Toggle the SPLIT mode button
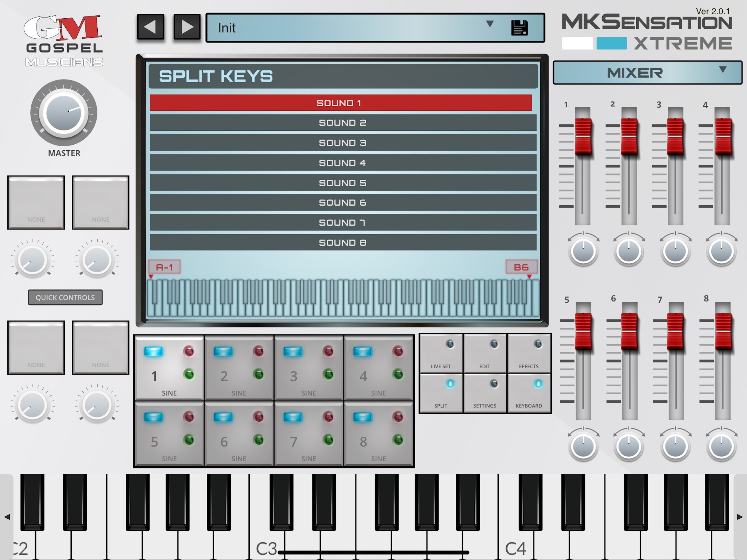 click(x=441, y=393)
